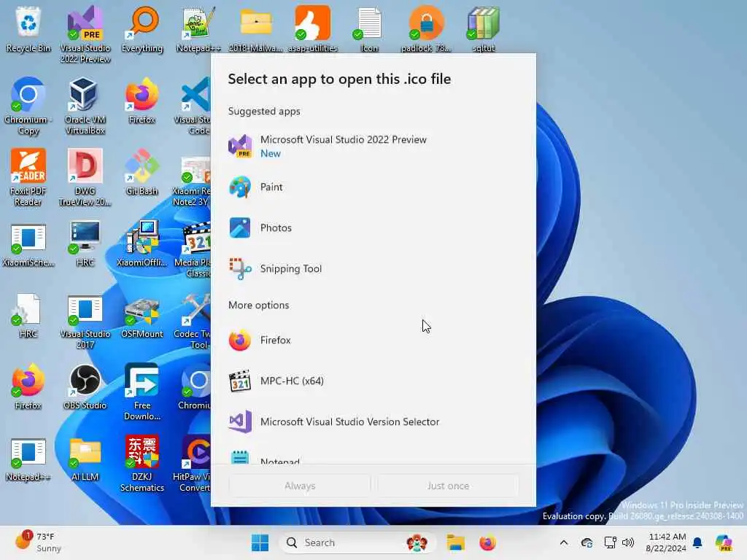Pick Photos from suggested apps
This screenshot has width=747, height=560.
click(373, 228)
